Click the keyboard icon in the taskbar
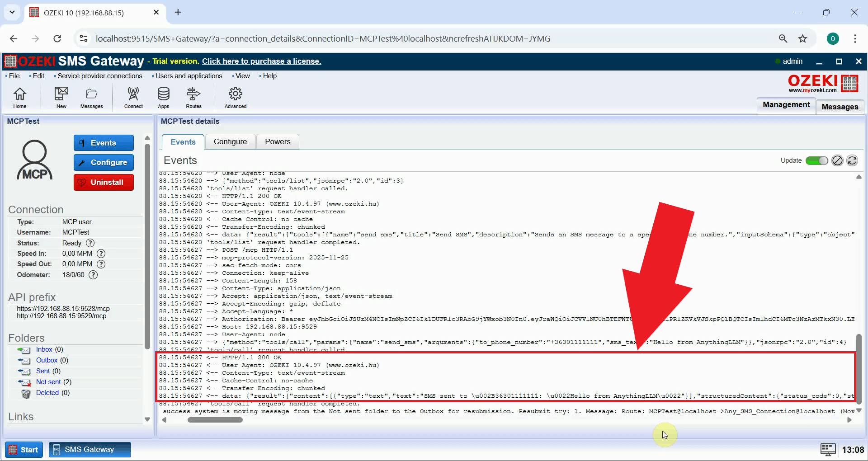The height and width of the screenshot is (461, 868). [x=828, y=449]
